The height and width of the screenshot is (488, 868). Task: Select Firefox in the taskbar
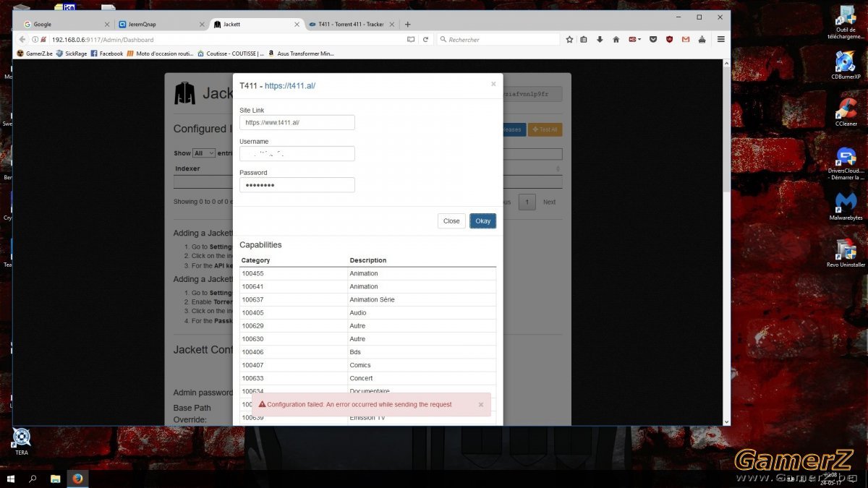tap(77, 479)
